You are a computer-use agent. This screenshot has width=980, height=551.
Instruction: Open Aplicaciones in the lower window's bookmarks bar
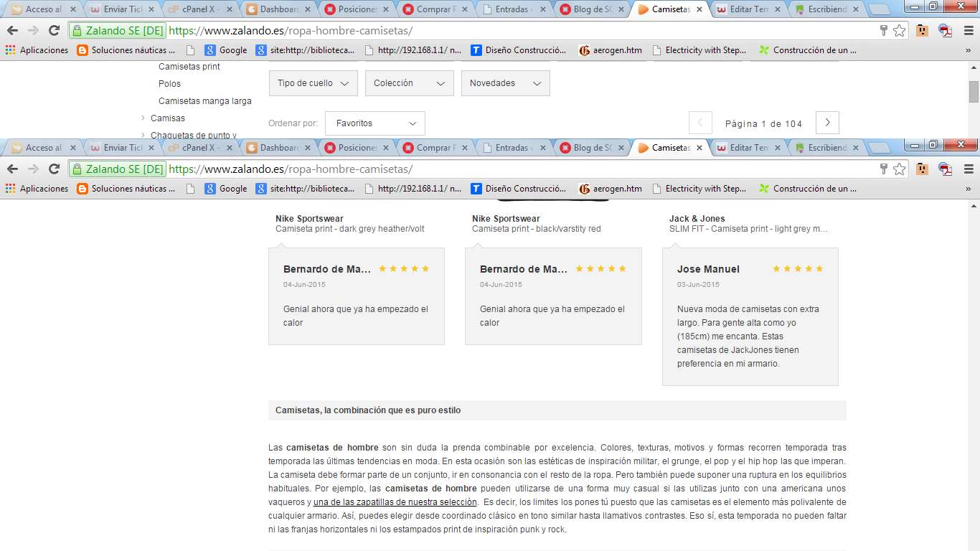37,189
